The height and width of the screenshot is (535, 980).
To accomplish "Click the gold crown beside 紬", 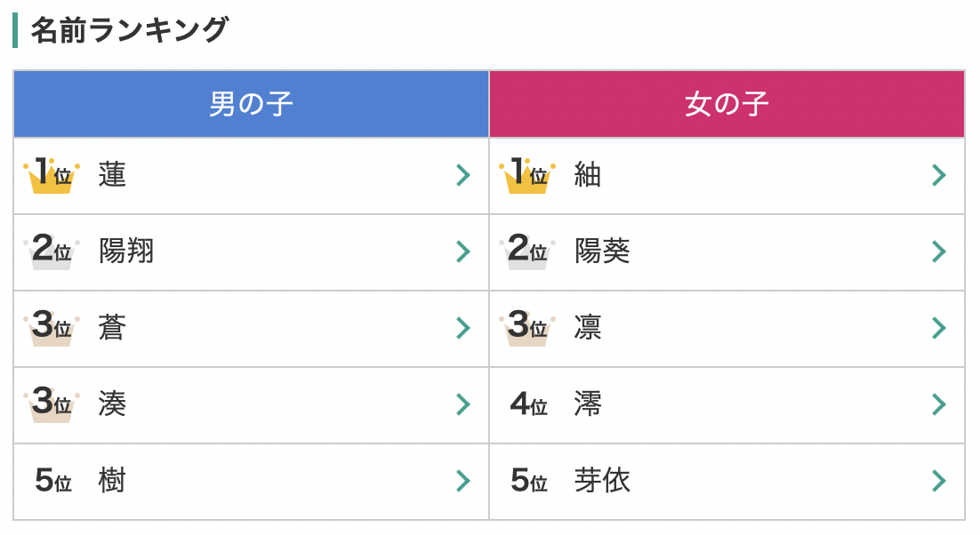I will click(x=527, y=175).
